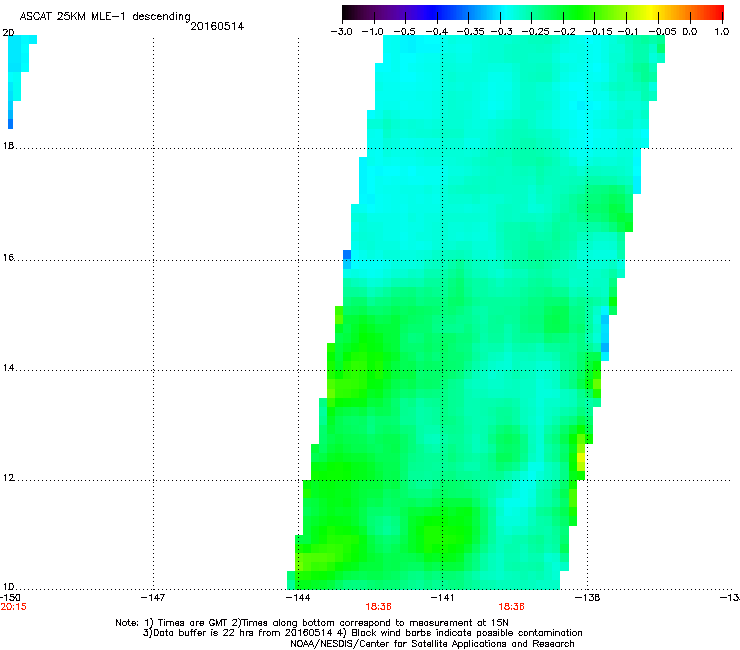Click the -0.5 color scale label
Screen dimensions: 740x650
404,32
